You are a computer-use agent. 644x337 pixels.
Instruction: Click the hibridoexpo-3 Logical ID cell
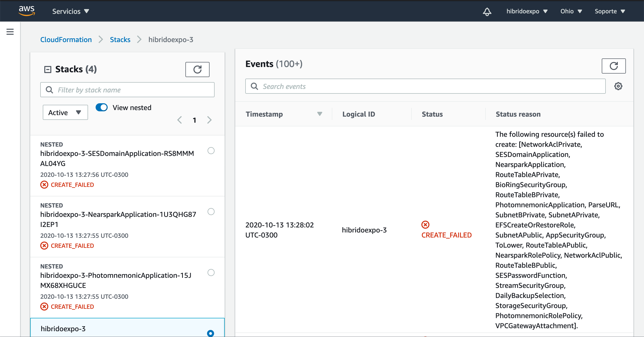(364, 230)
